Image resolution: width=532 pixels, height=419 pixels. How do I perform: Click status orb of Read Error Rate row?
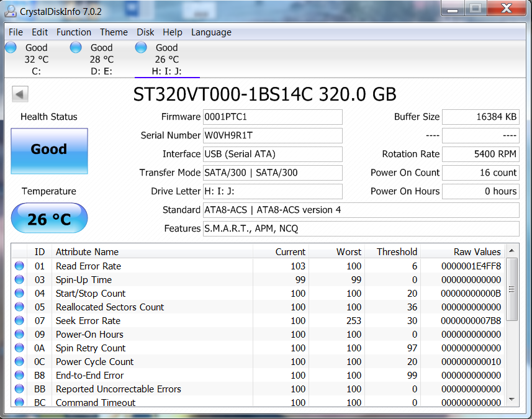coord(19,266)
